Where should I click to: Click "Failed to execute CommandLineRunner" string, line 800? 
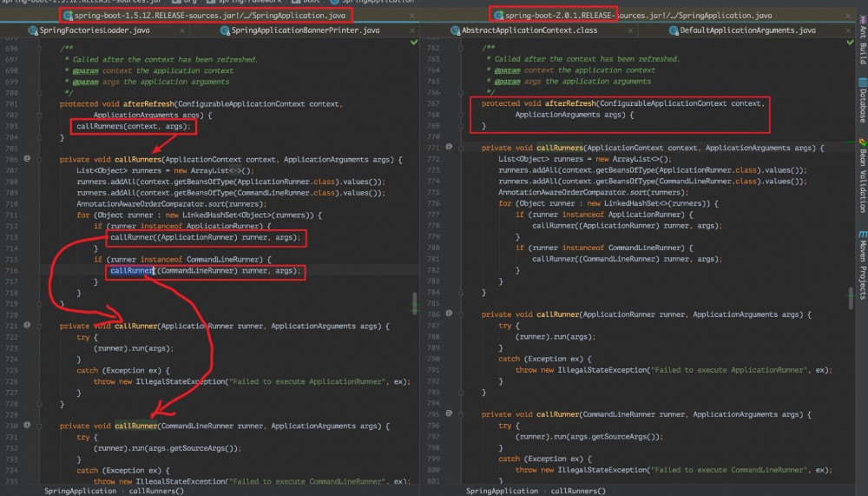[728, 470]
